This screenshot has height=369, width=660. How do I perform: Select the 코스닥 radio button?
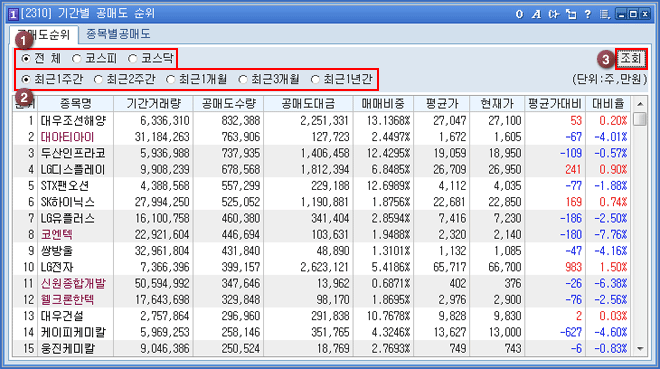click(x=150, y=58)
